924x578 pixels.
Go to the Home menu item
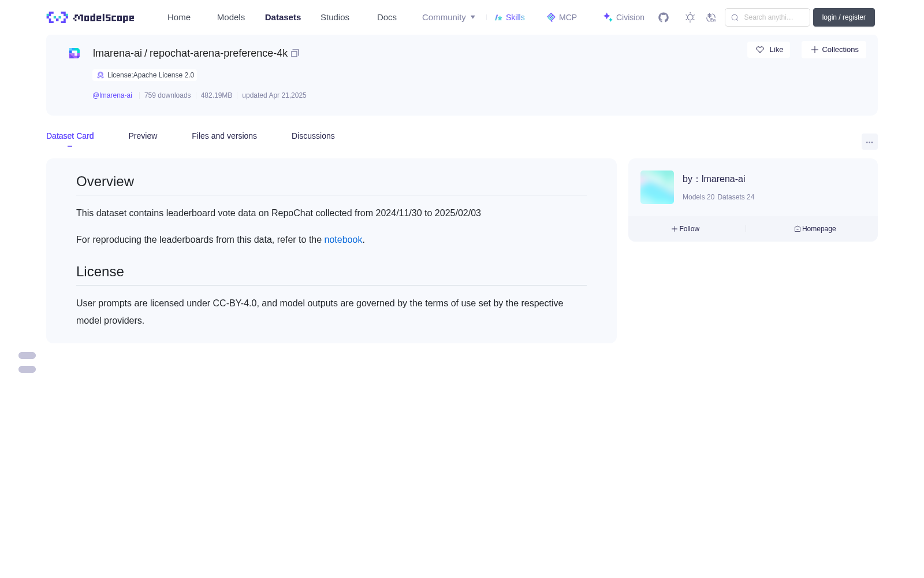pos(179,17)
